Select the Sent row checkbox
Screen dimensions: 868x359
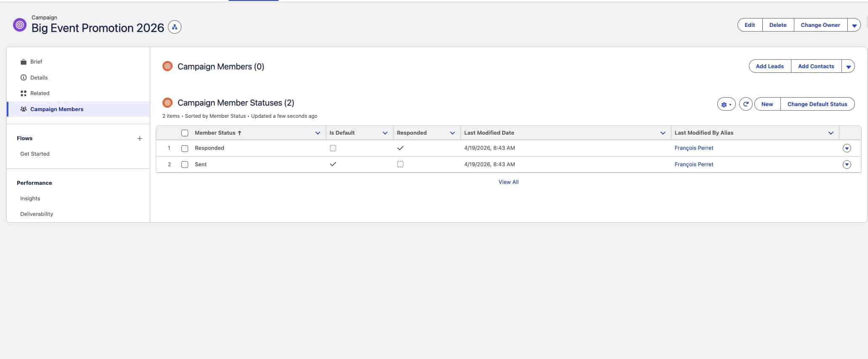click(185, 165)
